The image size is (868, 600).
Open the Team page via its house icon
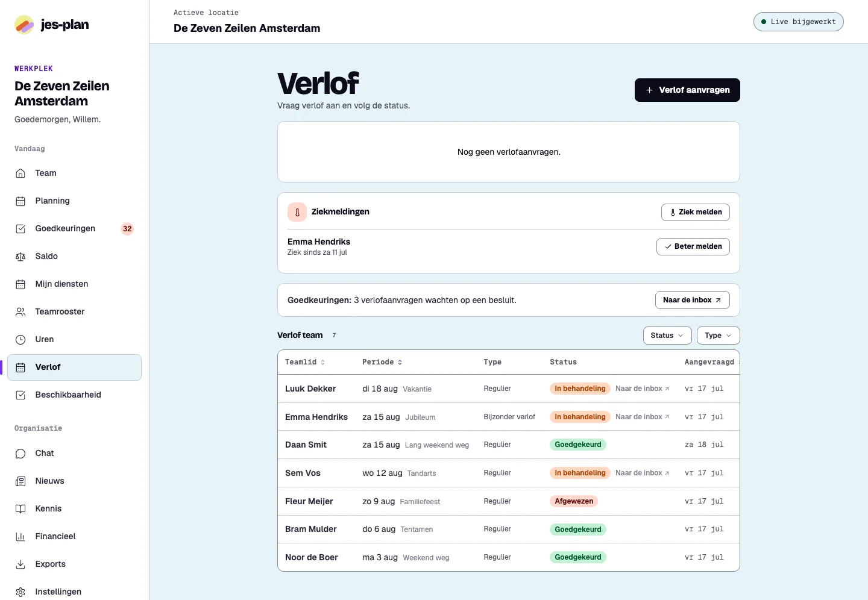(x=20, y=173)
